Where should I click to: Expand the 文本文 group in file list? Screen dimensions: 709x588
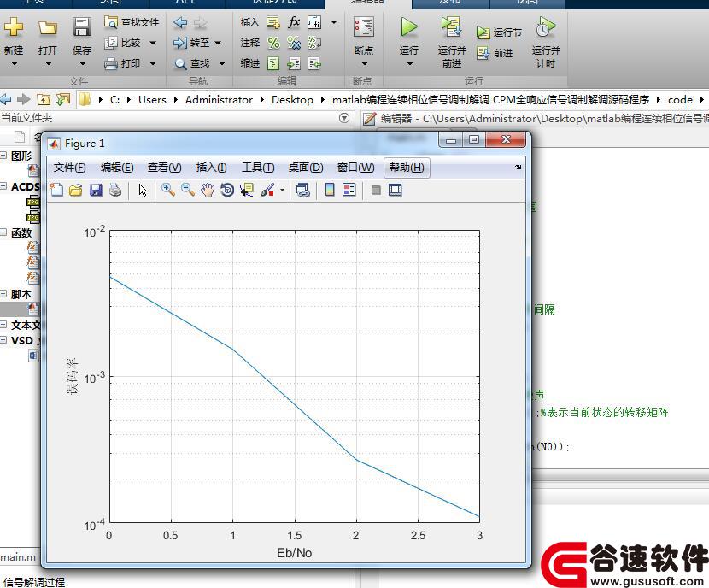tap(3, 324)
